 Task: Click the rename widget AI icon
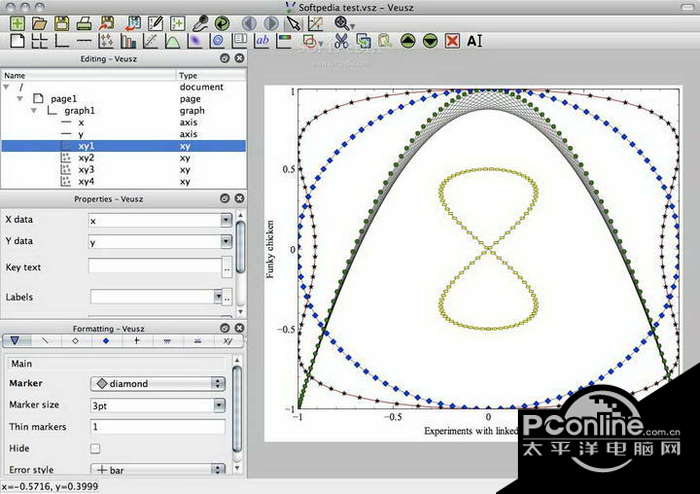click(474, 41)
